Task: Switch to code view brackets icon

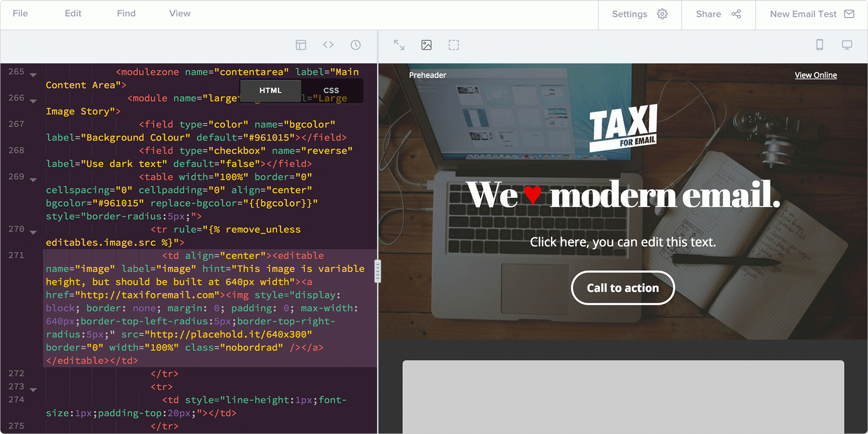Action: pos(328,45)
